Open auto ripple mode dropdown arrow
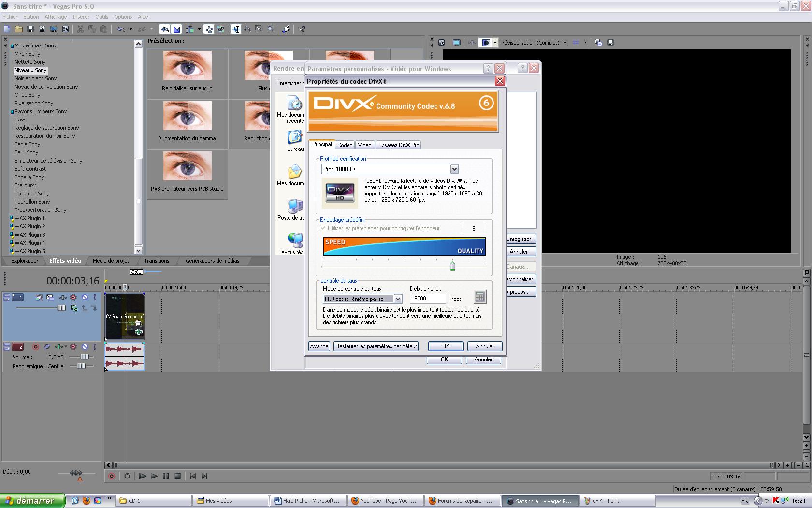The width and height of the screenshot is (812, 508). pyautogui.click(x=199, y=29)
